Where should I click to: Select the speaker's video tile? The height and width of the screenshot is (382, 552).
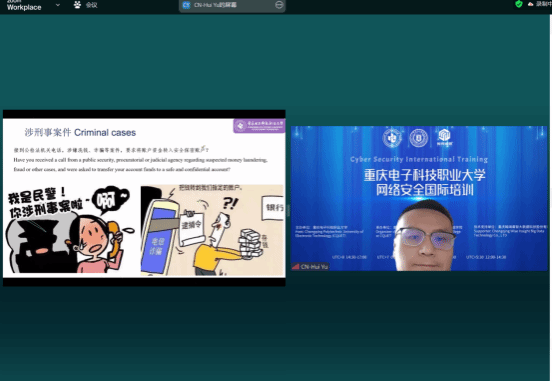[x=419, y=198]
